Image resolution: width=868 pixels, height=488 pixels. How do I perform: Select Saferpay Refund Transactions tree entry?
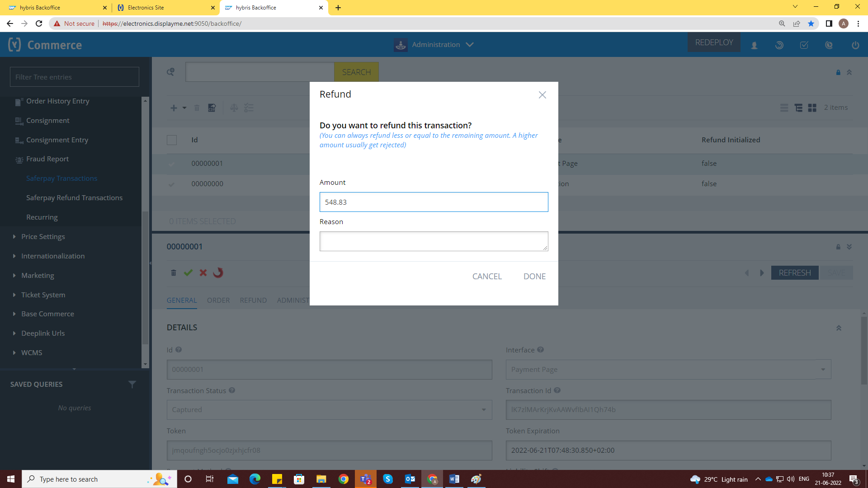pos(74,198)
